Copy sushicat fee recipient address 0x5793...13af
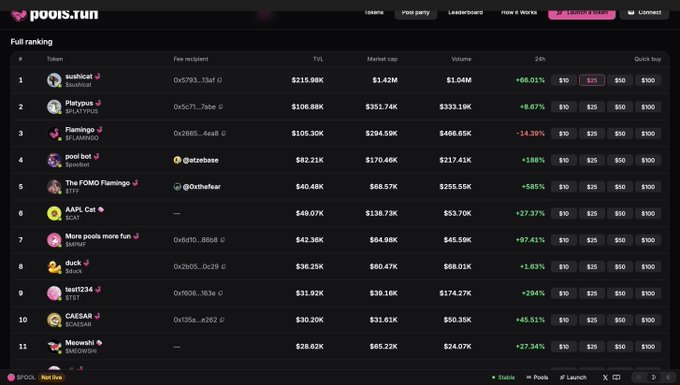Image resolution: width=680 pixels, height=385 pixels. pyautogui.click(x=219, y=80)
